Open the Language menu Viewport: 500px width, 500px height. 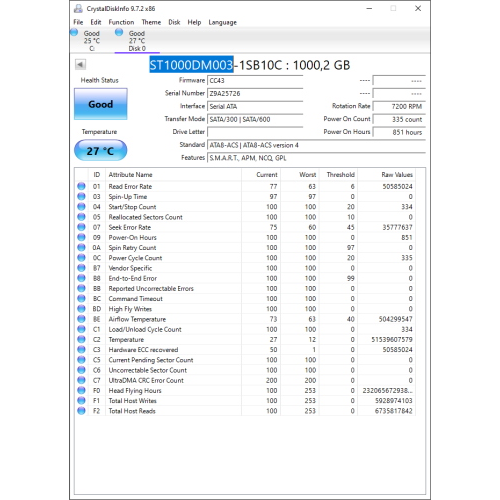point(223,22)
